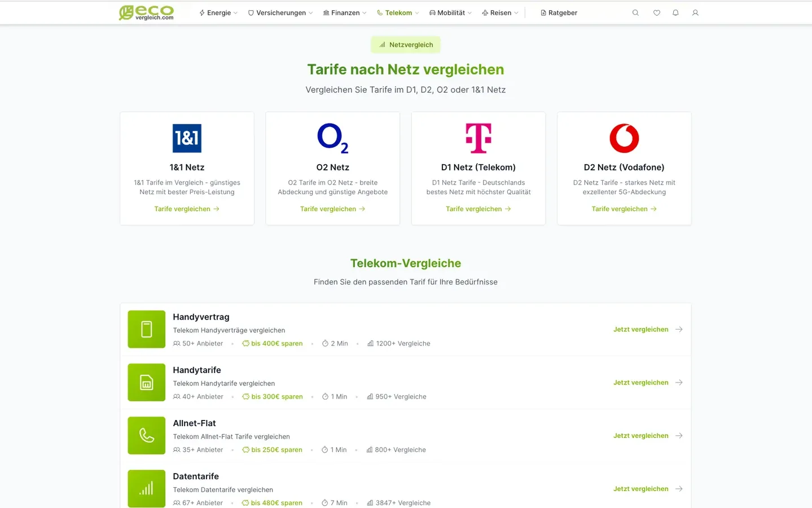Click '800+ Vergleiche' stat
Viewport: 812px width, 508px height.
pyautogui.click(x=396, y=450)
